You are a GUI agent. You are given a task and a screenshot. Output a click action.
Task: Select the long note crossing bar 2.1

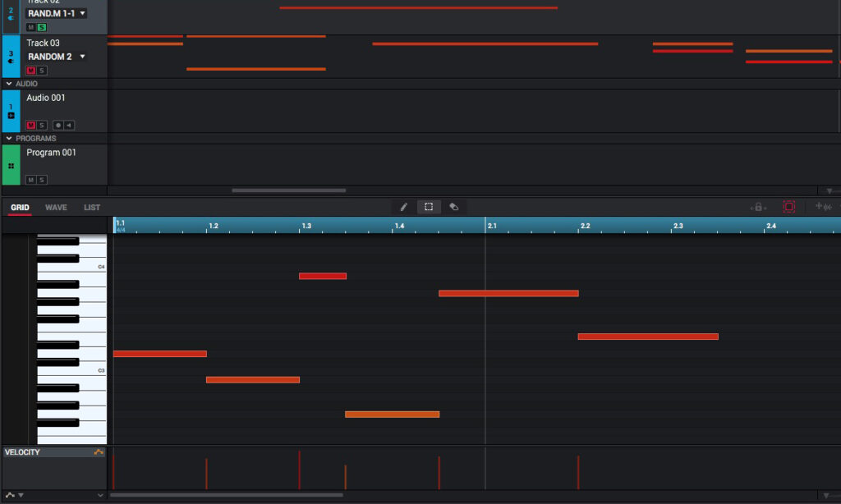click(x=508, y=293)
